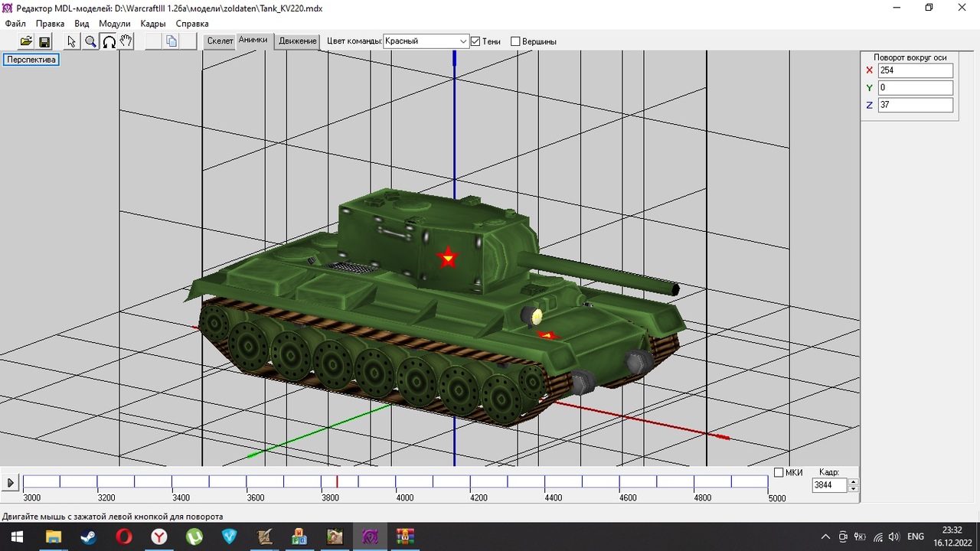This screenshot has height=551, width=980.
Task: Open WinRAR from the taskbar
Action: tap(405, 536)
